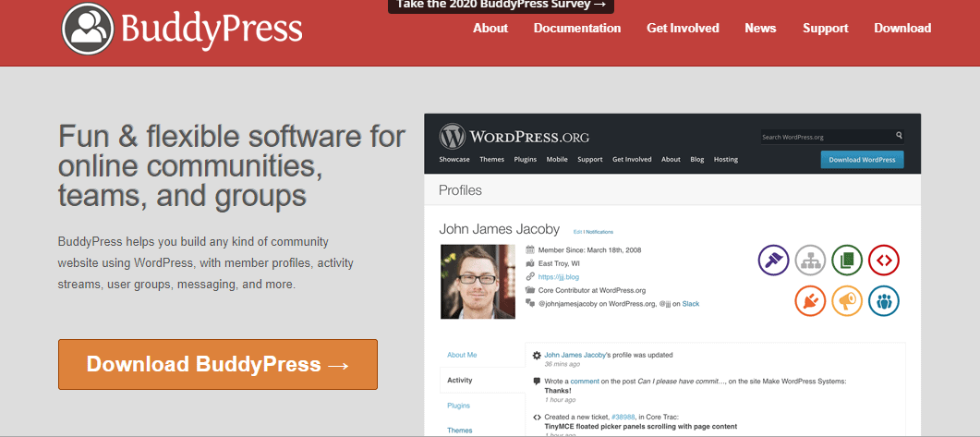Click the Notifications link next to profile name

tap(599, 232)
